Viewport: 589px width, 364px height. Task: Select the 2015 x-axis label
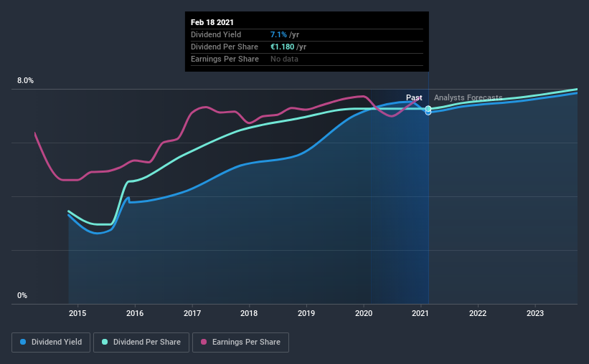77,313
